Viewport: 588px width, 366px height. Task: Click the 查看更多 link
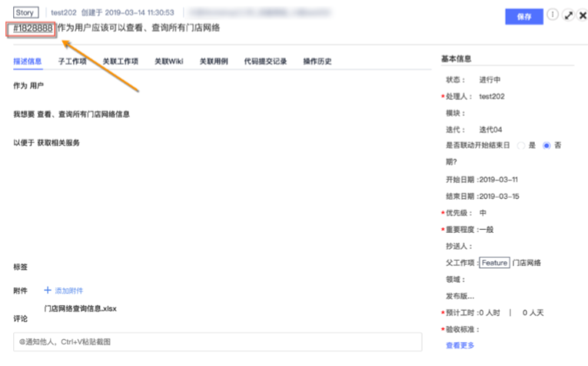(x=460, y=345)
